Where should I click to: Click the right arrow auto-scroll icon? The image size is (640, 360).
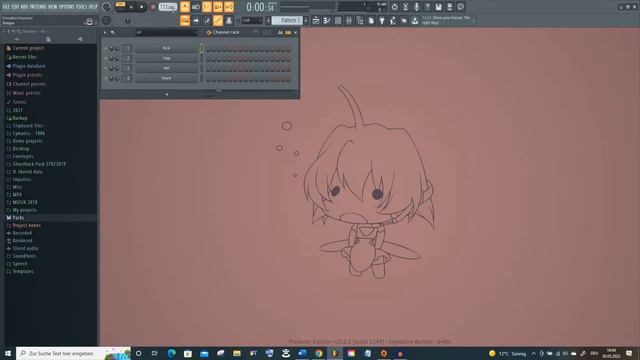(196, 20)
